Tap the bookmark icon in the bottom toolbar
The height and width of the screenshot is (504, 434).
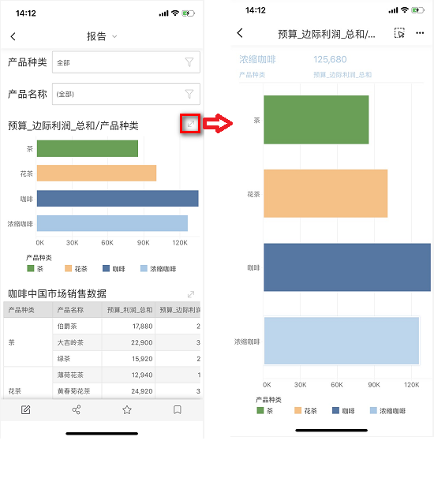(177, 410)
